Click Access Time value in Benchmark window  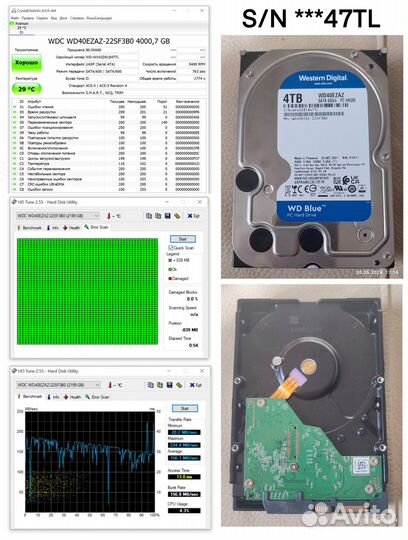(184, 477)
